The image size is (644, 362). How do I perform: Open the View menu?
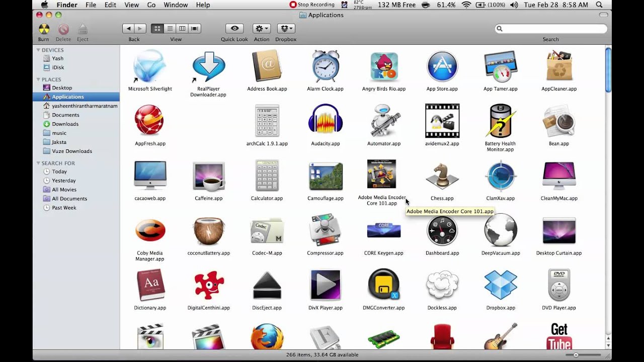(x=131, y=5)
